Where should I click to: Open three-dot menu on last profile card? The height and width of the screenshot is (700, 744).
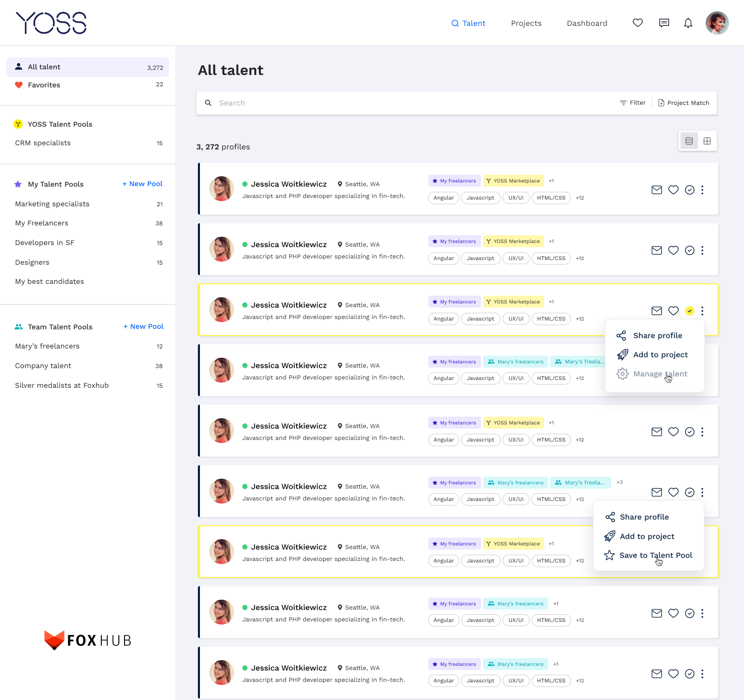point(702,674)
